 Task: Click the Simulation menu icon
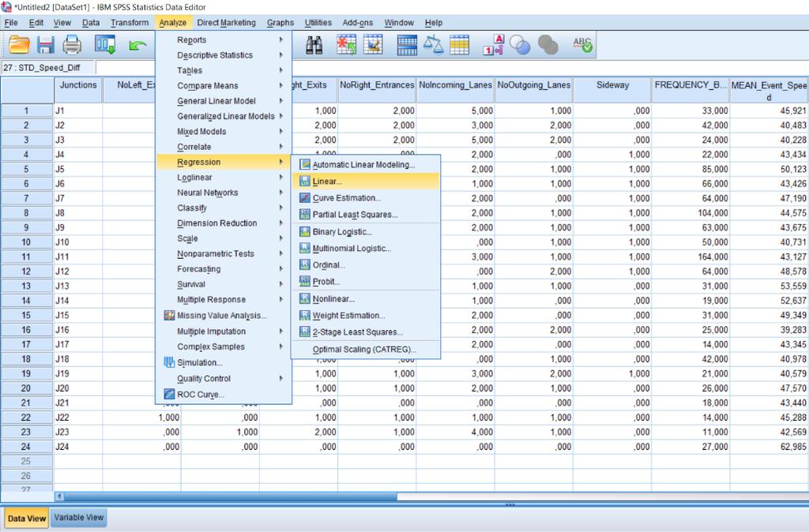click(169, 362)
